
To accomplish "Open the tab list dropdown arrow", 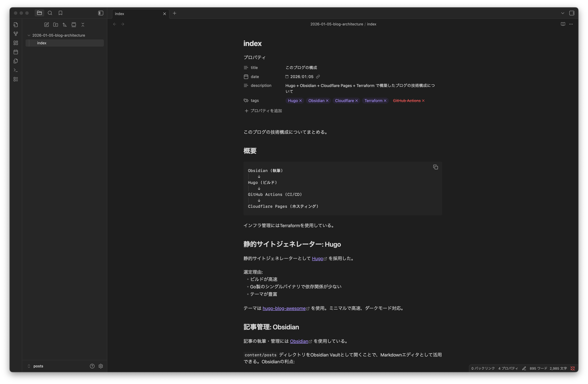I will click(x=563, y=13).
